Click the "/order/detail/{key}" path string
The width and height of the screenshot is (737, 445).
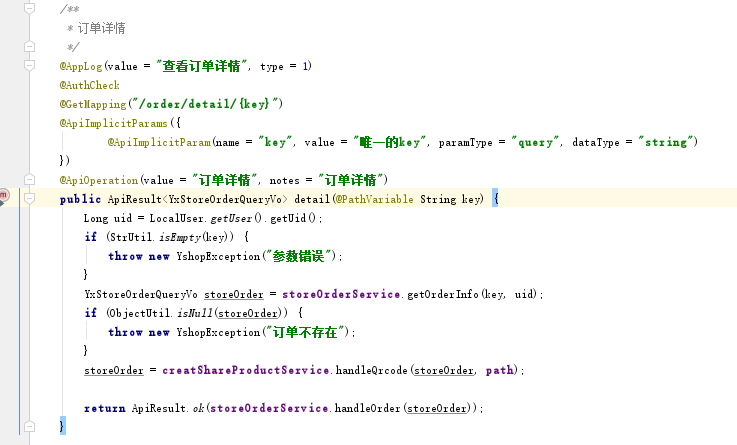point(205,103)
